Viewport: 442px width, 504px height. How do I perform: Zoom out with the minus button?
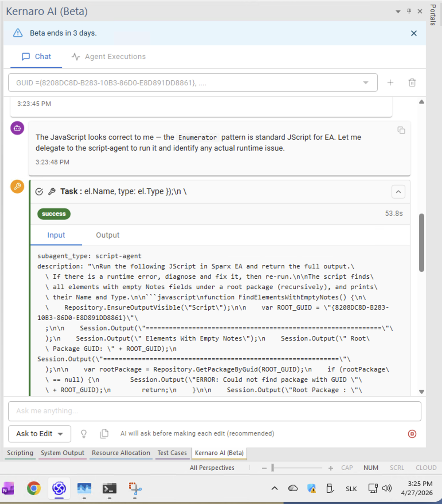[264, 468]
